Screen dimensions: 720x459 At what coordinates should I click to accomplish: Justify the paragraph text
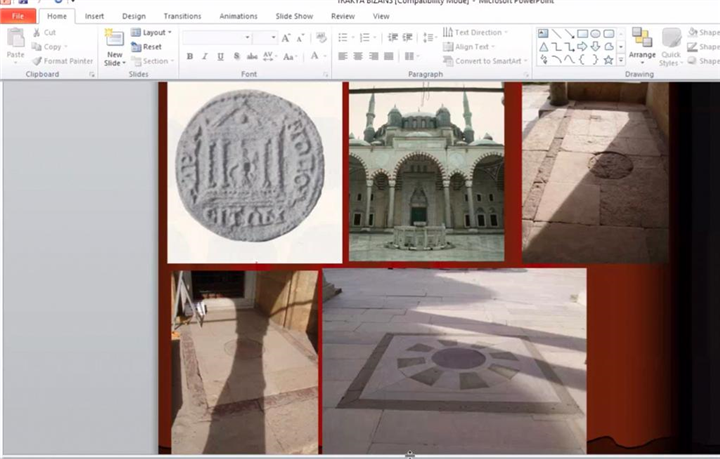pyautogui.click(x=389, y=56)
